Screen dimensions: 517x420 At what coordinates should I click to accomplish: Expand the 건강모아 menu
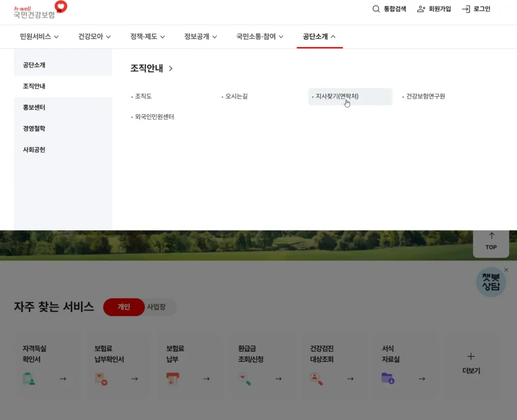94,36
